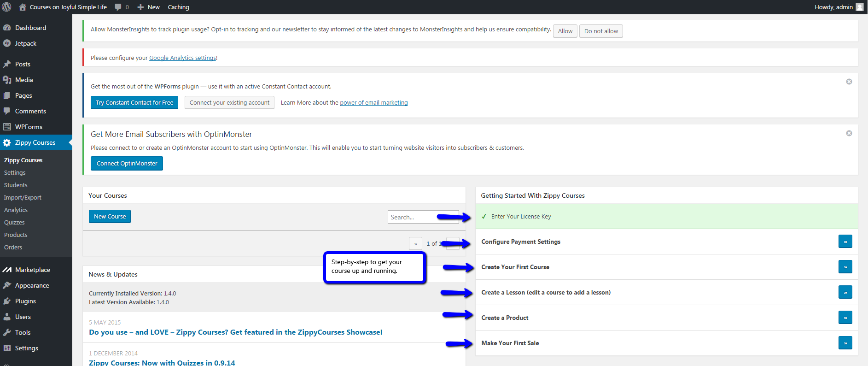Click the WPForms icon in the sidebar
This screenshot has height=366, width=868.
(7, 127)
